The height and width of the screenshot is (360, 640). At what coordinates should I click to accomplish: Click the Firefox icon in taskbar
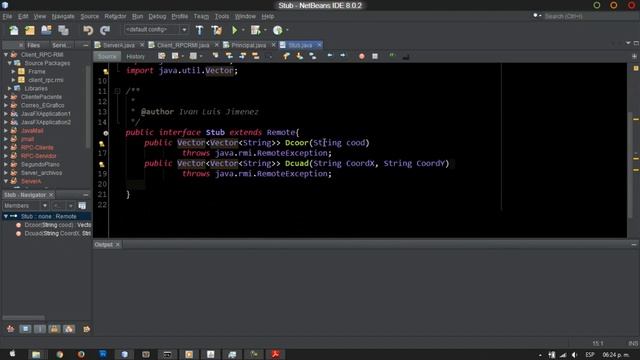coord(81,354)
